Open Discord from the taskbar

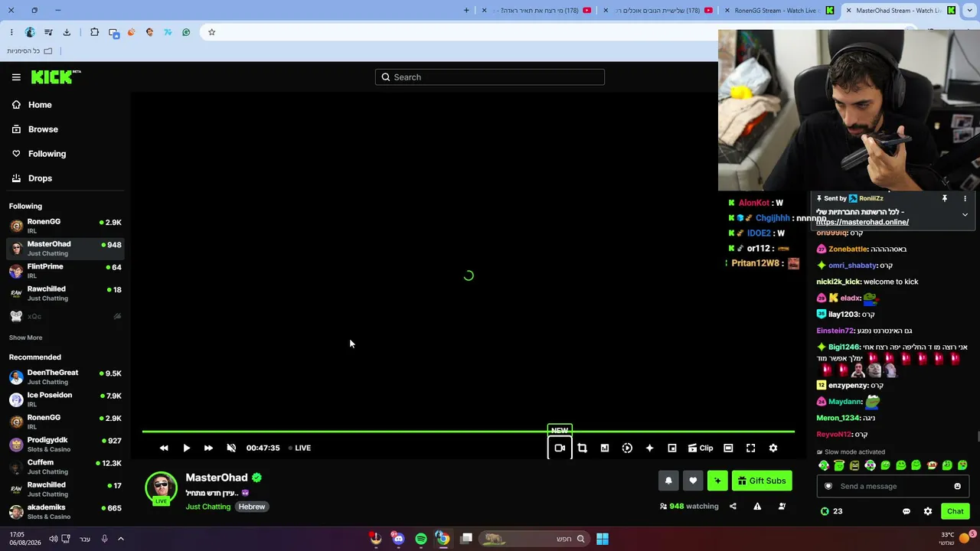click(398, 539)
